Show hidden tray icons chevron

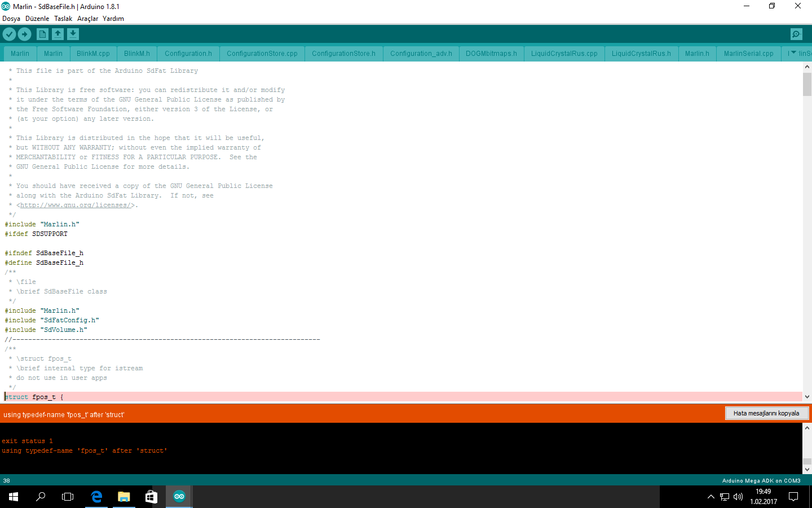(710, 497)
